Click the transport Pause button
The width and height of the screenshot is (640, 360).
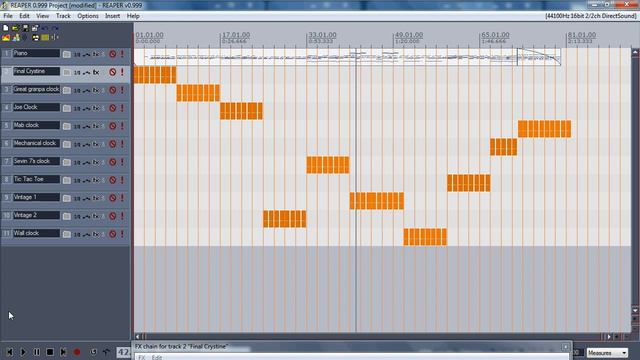click(36, 352)
